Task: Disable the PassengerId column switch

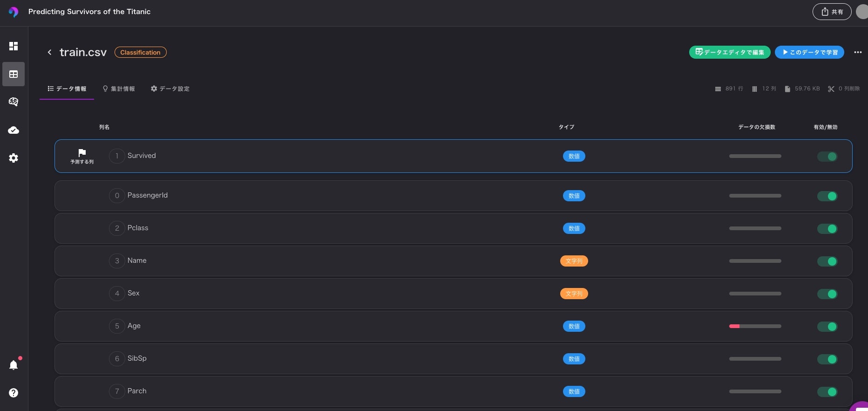Action: [827, 196]
